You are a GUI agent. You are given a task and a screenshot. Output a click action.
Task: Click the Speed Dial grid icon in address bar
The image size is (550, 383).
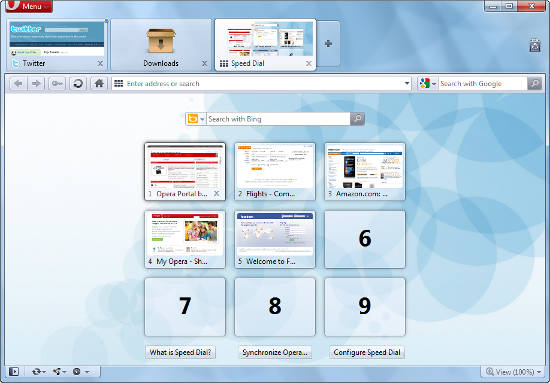pyautogui.click(x=119, y=83)
